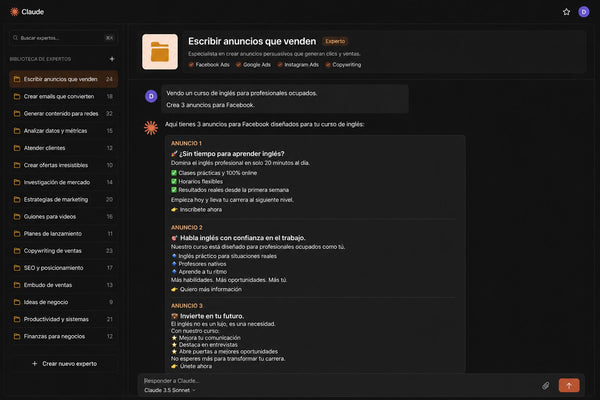Click the folder icon next to Generar contenido para redes
Image resolution: width=600 pixels, height=400 pixels.
17,114
